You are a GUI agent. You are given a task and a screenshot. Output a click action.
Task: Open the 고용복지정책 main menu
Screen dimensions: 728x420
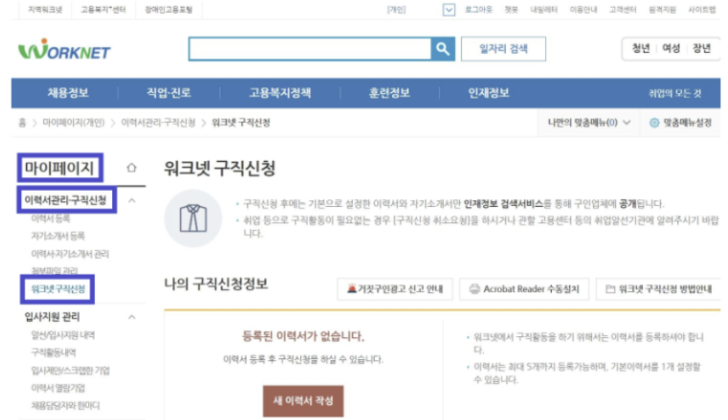pos(280,93)
